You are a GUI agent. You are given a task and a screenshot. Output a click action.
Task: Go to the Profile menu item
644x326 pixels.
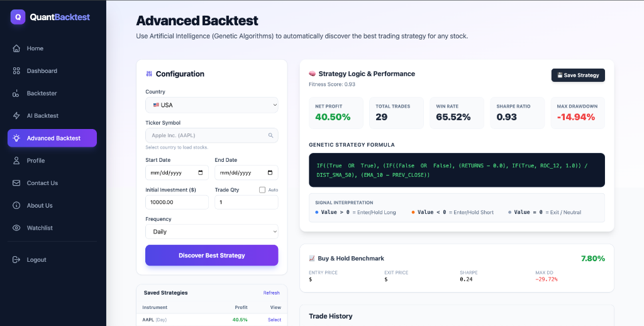tap(36, 160)
